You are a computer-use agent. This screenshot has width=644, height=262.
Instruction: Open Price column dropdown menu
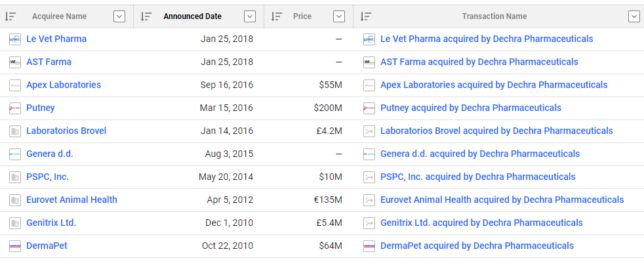(339, 16)
